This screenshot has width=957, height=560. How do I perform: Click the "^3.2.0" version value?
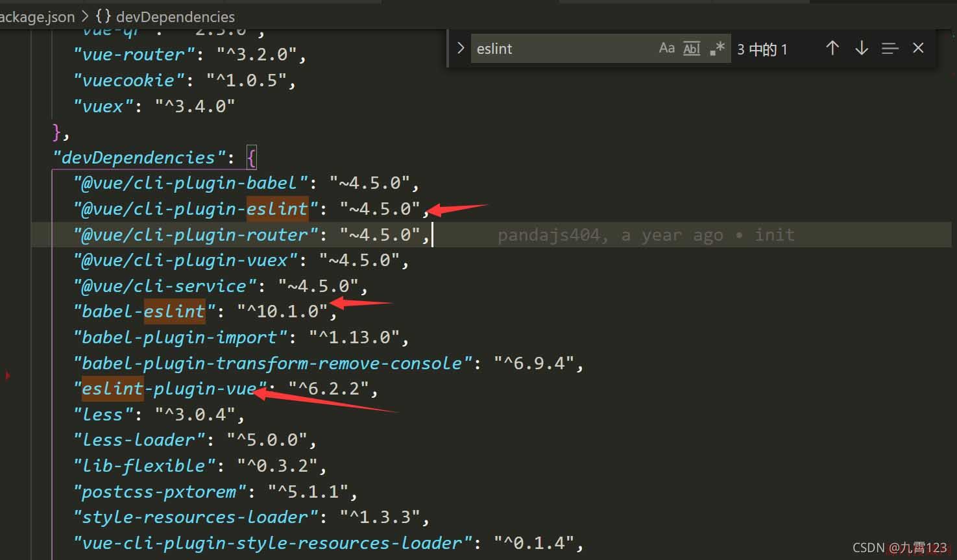coord(256,55)
